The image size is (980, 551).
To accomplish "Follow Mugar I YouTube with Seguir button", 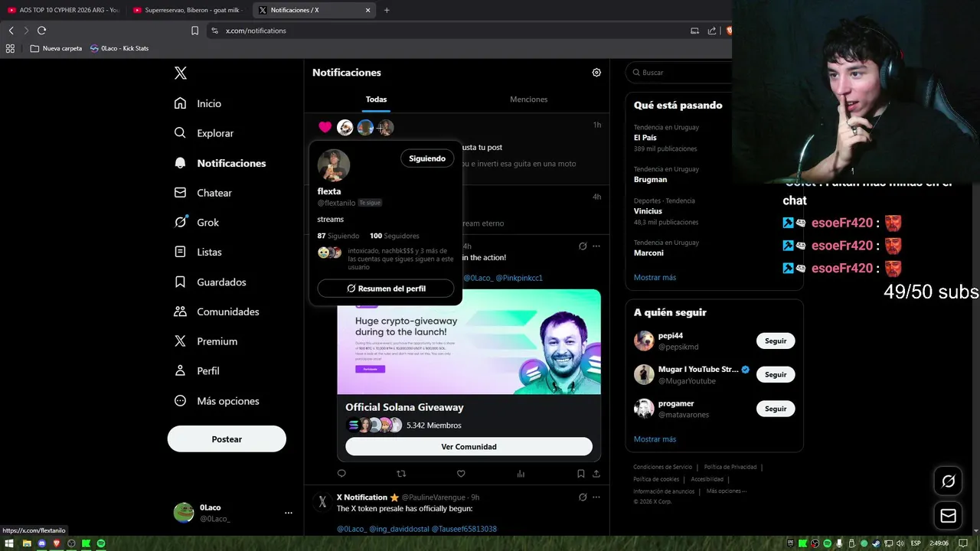I will [776, 375].
